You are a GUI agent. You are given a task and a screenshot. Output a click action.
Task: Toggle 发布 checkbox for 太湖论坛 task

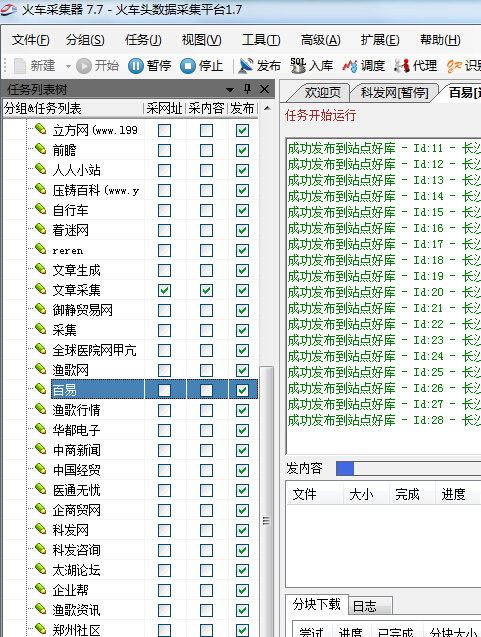[243, 570]
